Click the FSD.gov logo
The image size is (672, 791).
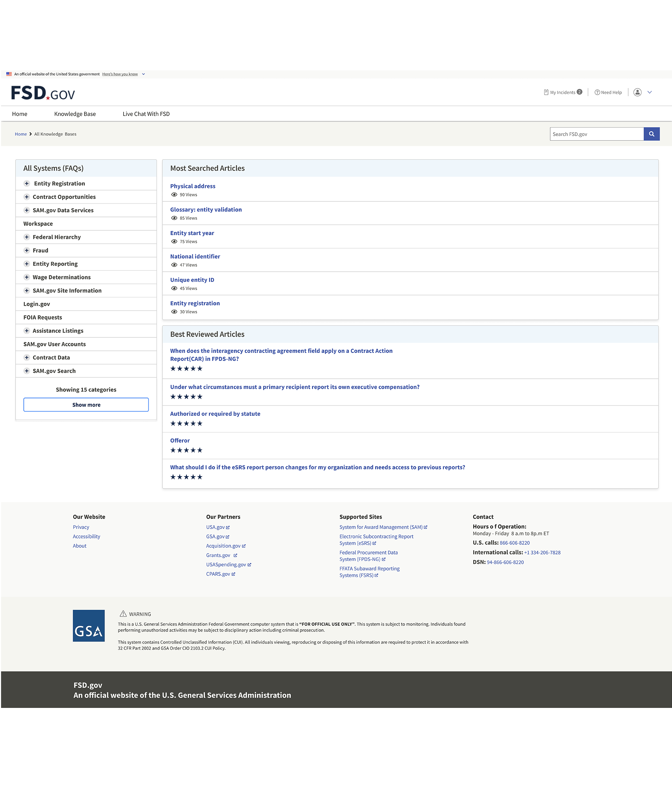tap(43, 93)
